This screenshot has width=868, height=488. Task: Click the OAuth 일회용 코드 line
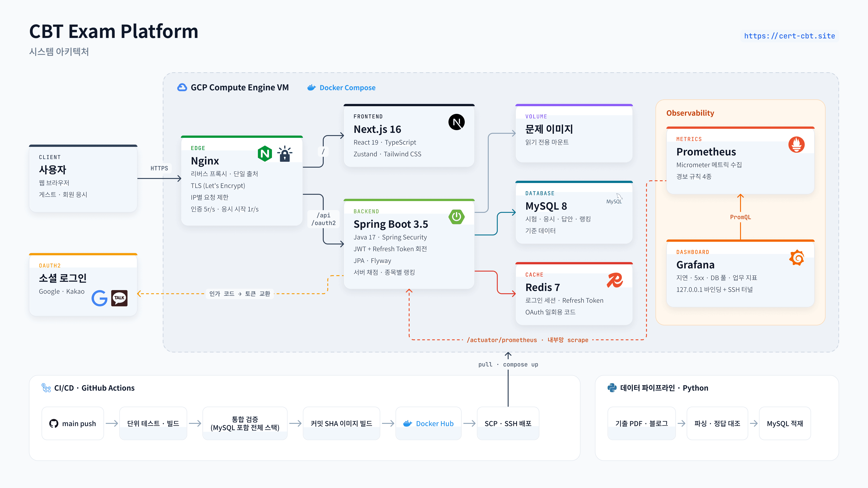[x=550, y=312]
